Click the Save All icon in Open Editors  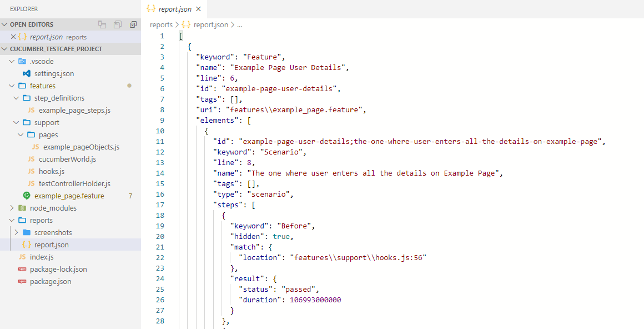118,24
